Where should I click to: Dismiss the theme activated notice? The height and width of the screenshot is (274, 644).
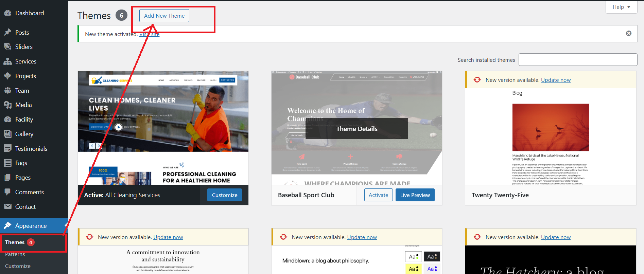click(x=629, y=33)
